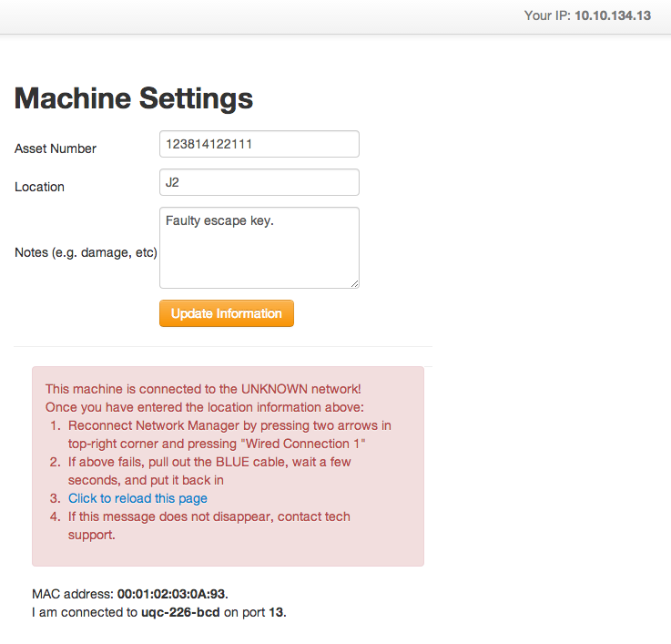The height and width of the screenshot is (644, 671).
Task: Click the Asset Number label
Action: click(x=56, y=148)
